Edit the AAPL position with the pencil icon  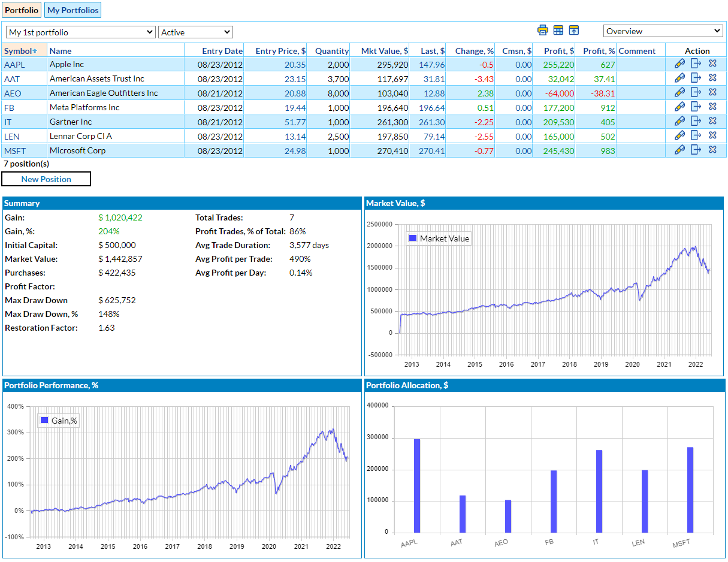679,63
